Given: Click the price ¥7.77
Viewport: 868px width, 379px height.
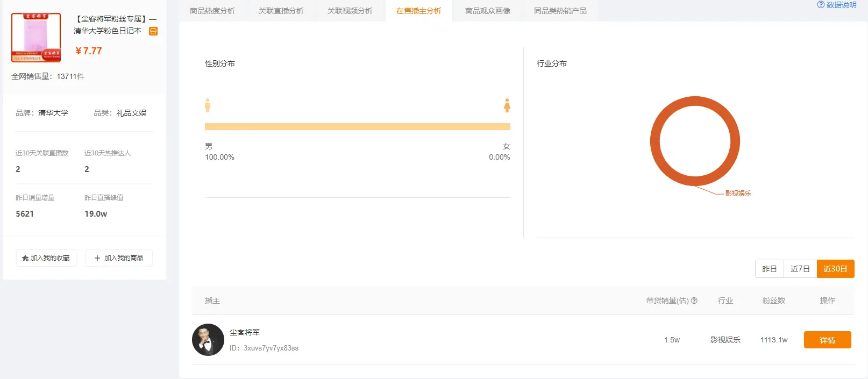Looking at the screenshot, I should coord(89,51).
